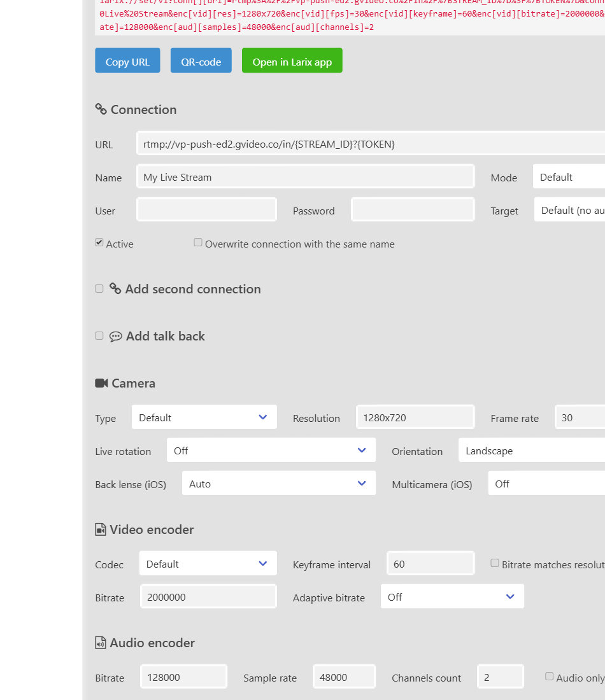Click the Video encoder heading
The image size is (605, 700).
tap(152, 529)
